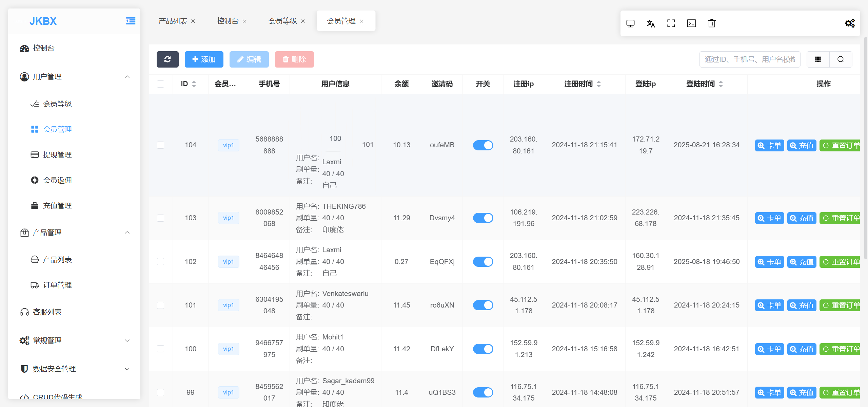Collapse the sidebar menu icon

[x=131, y=21]
